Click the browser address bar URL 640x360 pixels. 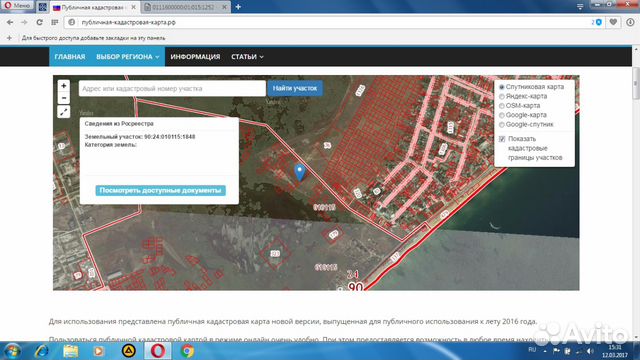pyautogui.click(x=129, y=22)
